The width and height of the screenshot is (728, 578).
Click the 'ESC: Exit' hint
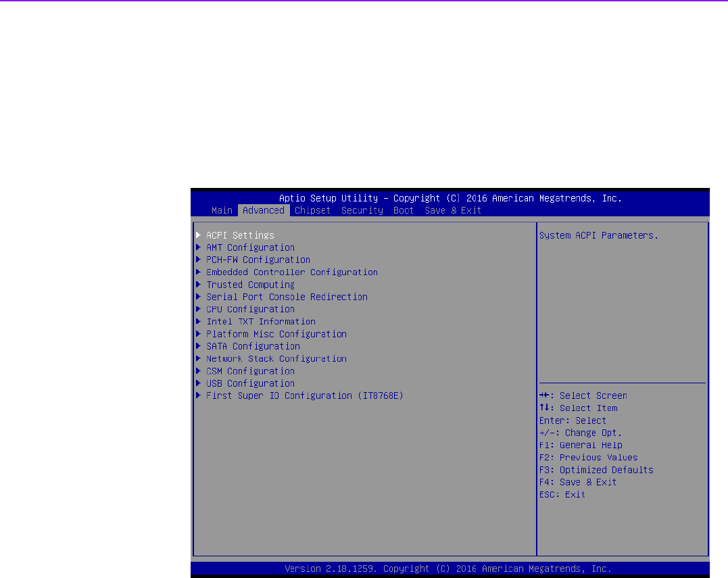[x=562, y=495]
